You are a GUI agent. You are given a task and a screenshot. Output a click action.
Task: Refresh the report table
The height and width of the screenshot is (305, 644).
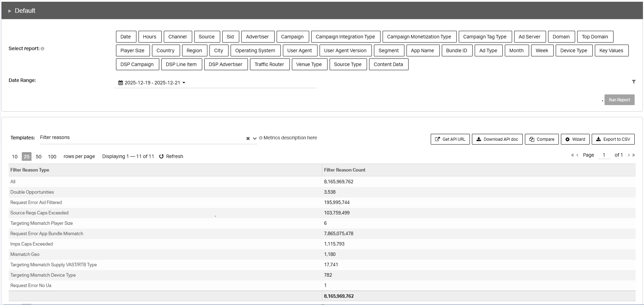click(x=171, y=156)
